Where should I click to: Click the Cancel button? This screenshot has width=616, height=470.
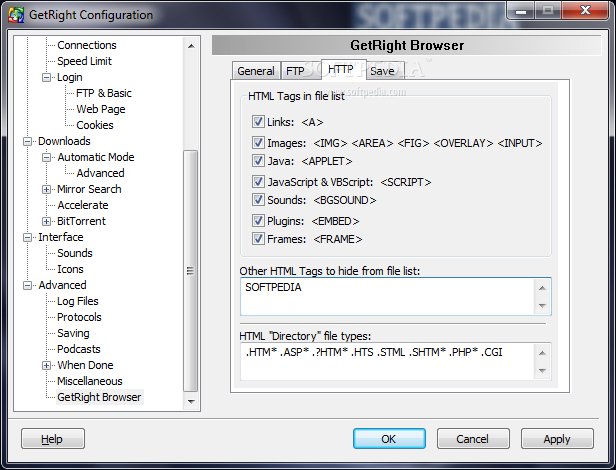(x=473, y=439)
